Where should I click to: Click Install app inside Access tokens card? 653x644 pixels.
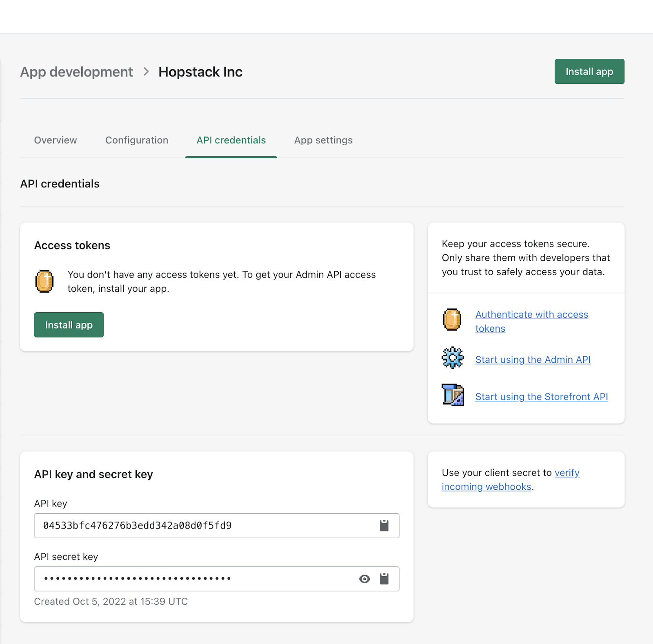point(69,325)
